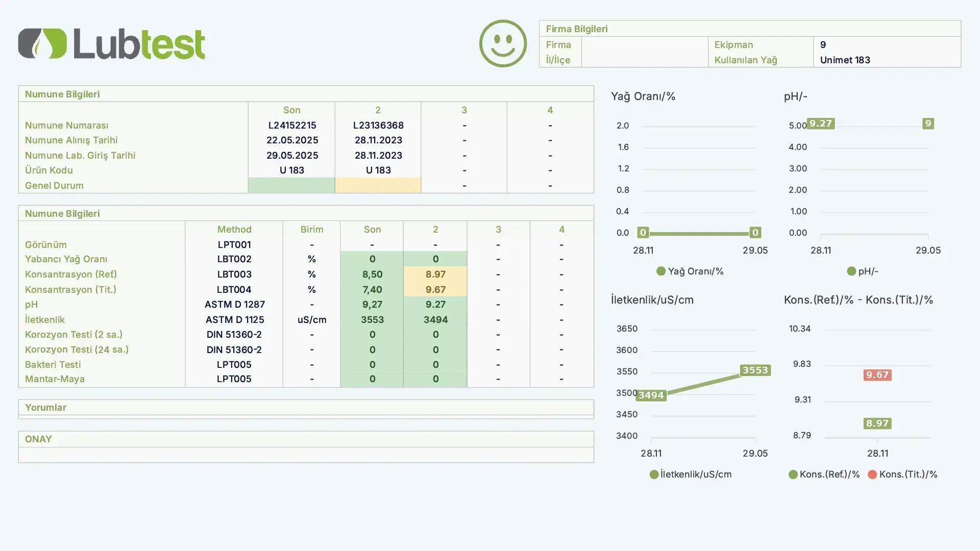Select sample number L24152215 cell
The width and height of the screenshot is (980, 551).
(x=291, y=125)
